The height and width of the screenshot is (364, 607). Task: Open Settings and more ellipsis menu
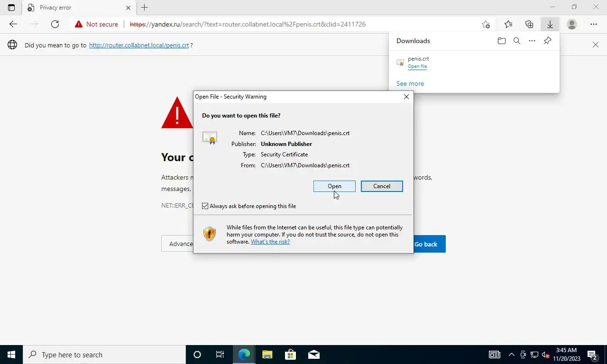pos(594,24)
